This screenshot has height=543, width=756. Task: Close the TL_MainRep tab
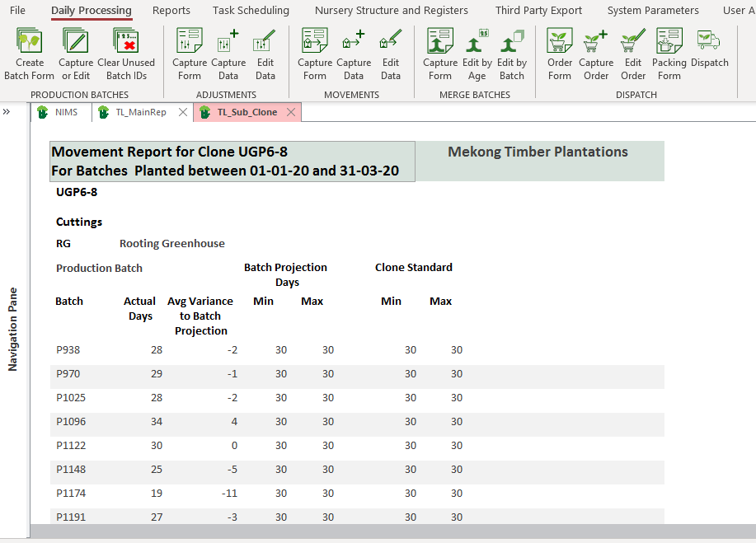(182, 113)
